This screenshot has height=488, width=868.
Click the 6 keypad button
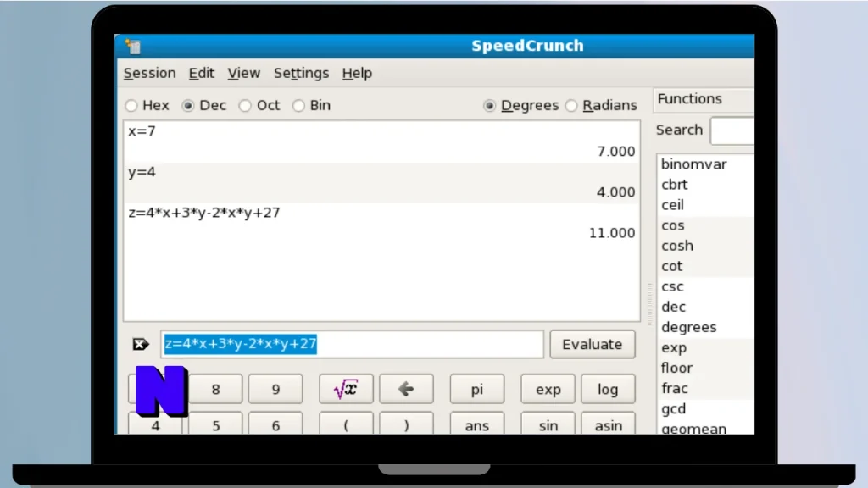point(275,424)
